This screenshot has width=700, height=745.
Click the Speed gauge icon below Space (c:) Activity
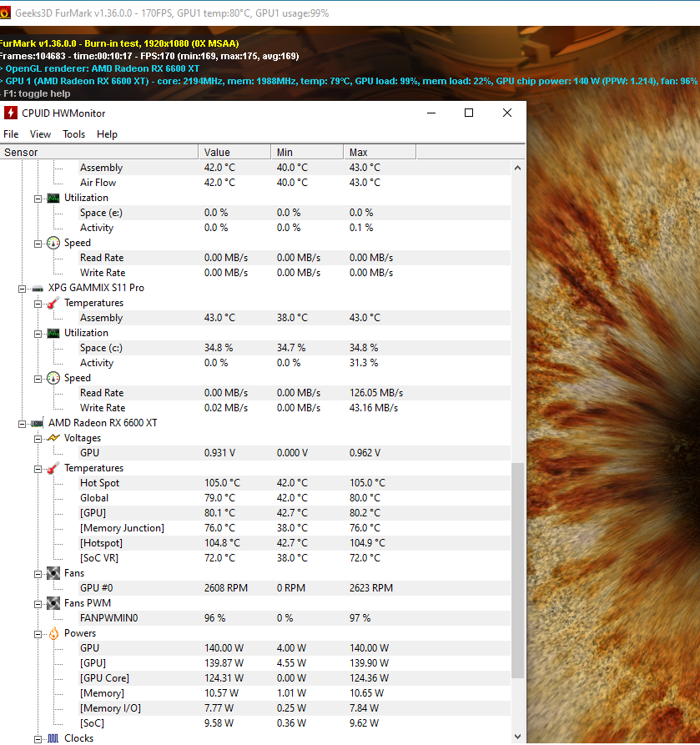[53, 378]
